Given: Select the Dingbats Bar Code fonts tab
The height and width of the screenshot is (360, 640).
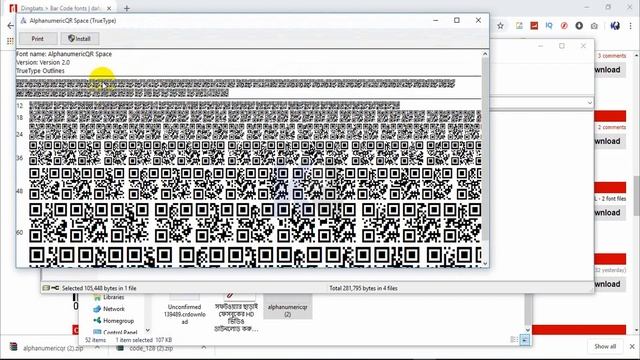Looking at the screenshot, I should (60, 8).
